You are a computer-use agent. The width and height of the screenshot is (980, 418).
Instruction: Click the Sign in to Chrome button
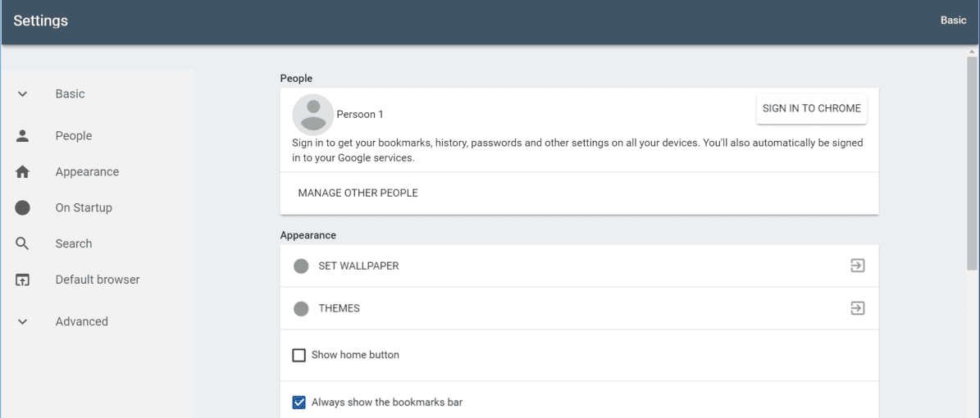coord(812,109)
